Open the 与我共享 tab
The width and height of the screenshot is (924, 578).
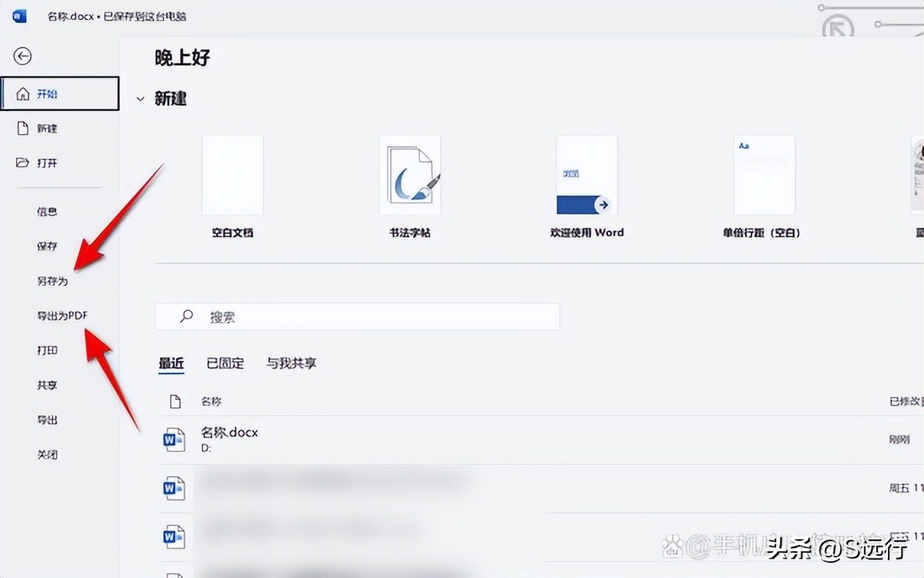pyautogui.click(x=292, y=363)
